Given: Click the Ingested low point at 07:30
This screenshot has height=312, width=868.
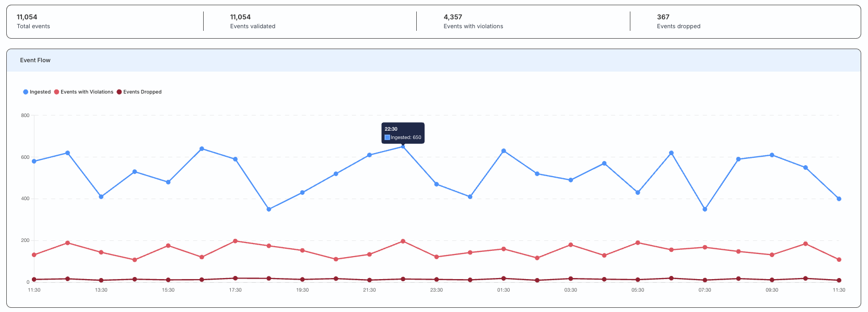Looking at the screenshot, I should coord(705,209).
